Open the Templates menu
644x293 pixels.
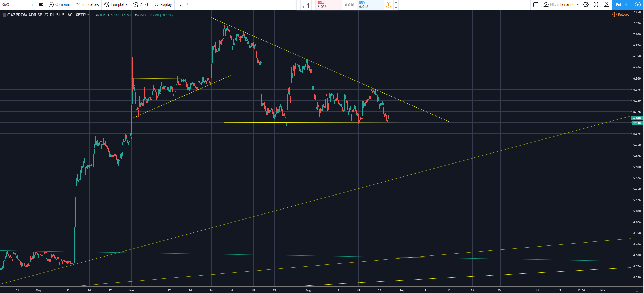pos(116,4)
